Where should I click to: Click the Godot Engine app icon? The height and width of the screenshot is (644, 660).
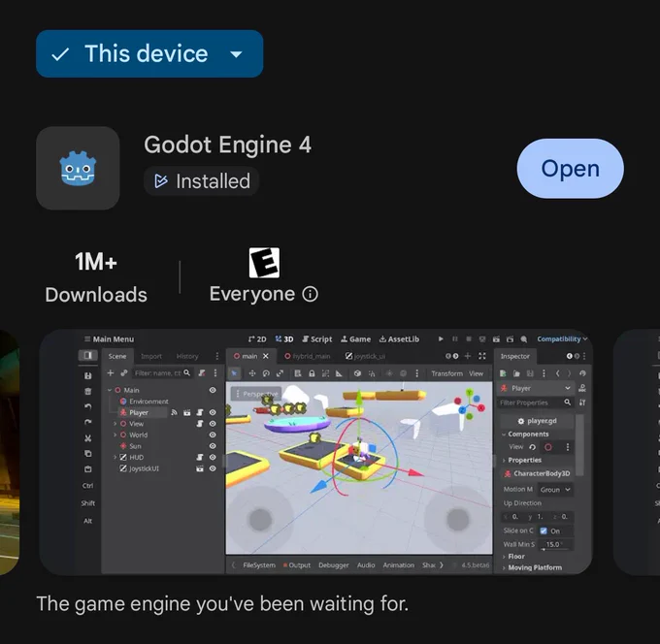pyautogui.click(x=78, y=168)
